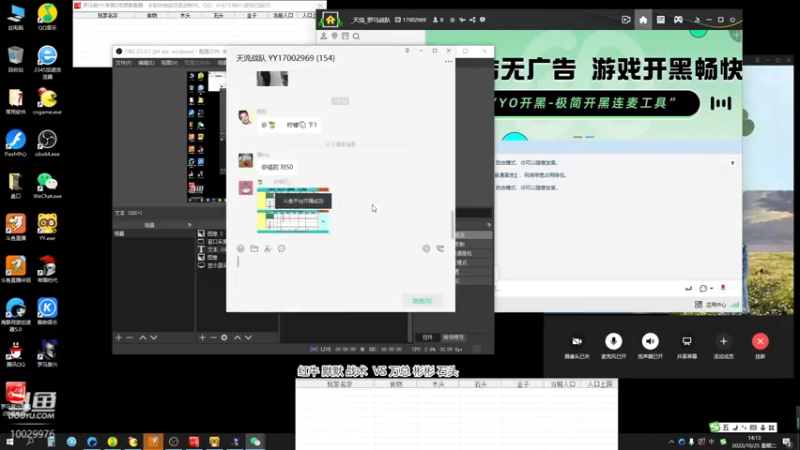Open the spreadsheet image thumbnail in chat
The height and width of the screenshot is (450, 800).
point(293,210)
